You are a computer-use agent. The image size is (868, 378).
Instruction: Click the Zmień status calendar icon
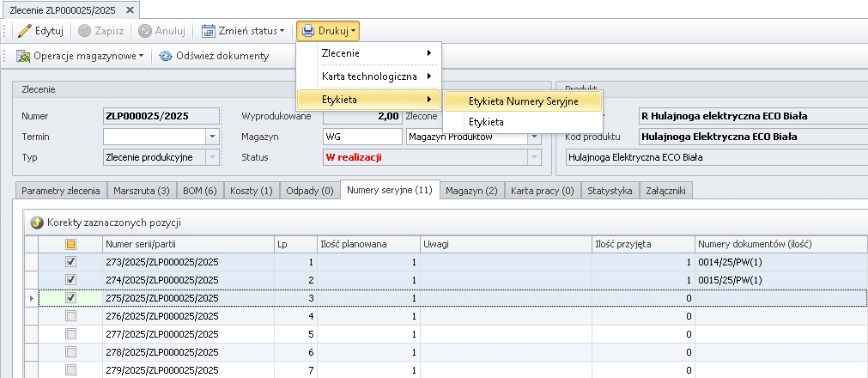pos(208,31)
